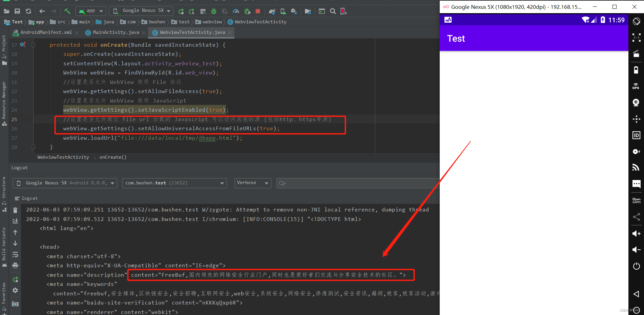Click the logcat Down the Stack arrow

click(15, 243)
